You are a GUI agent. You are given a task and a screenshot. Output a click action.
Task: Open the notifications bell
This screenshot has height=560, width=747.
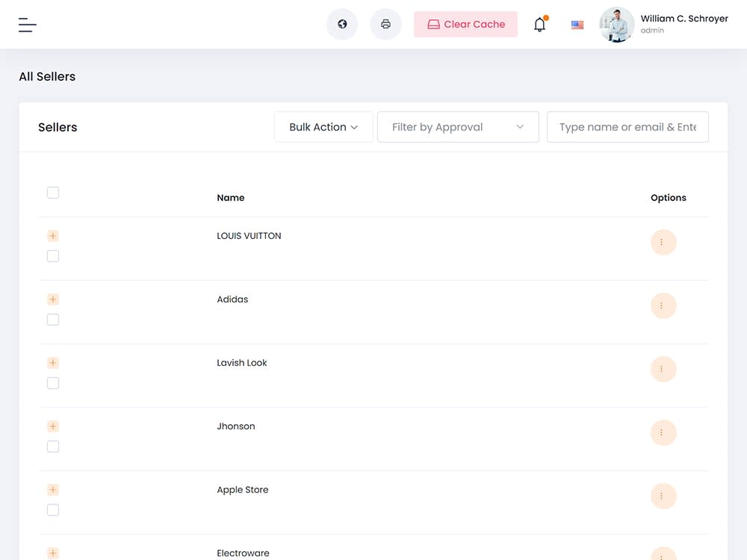coord(540,25)
